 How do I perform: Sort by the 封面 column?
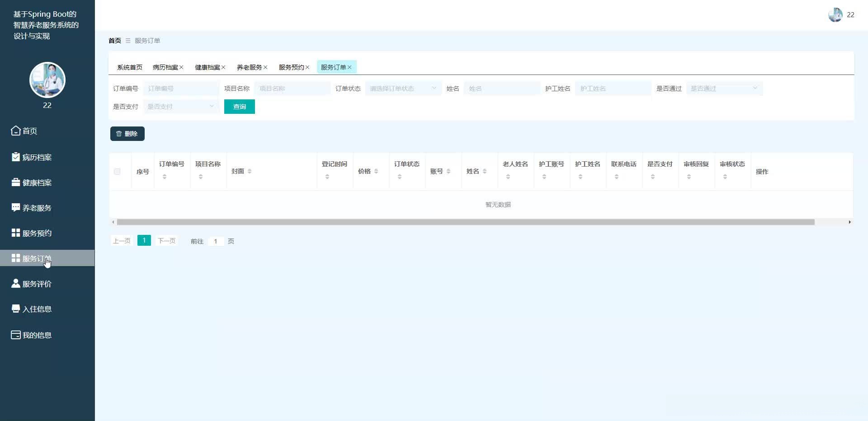tap(250, 171)
